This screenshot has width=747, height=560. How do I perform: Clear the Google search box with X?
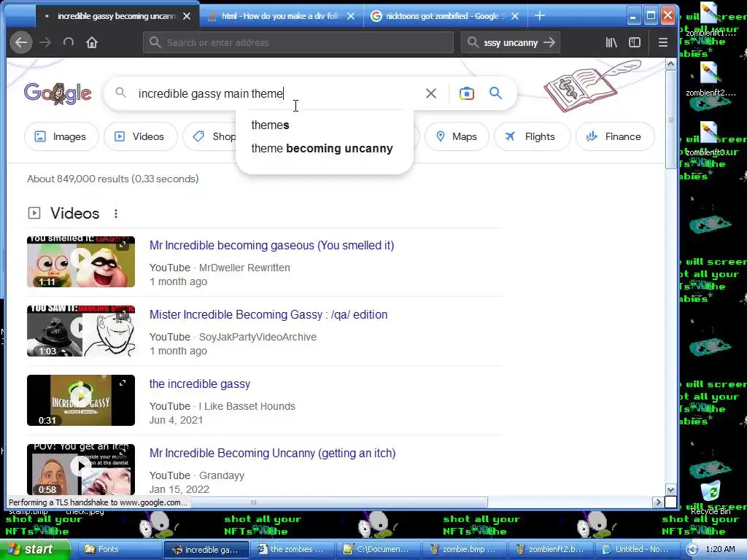pyautogui.click(x=430, y=93)
